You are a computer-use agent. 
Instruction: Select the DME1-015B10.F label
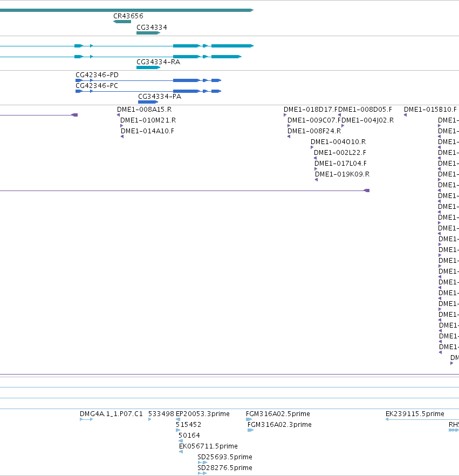coord(430,110)
